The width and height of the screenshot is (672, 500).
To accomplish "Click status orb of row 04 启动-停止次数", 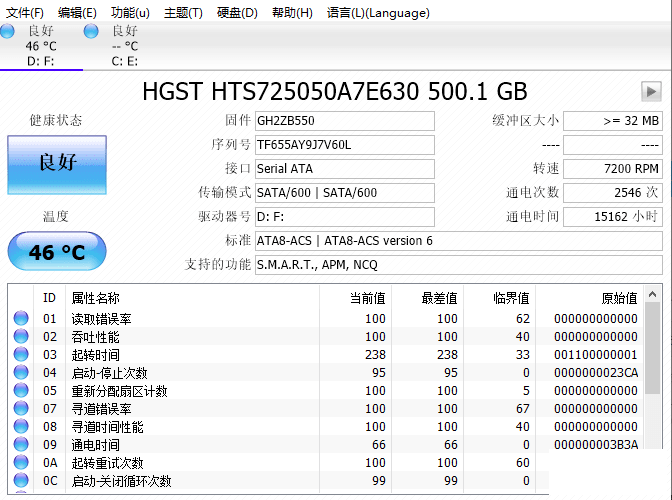I will pos(21,372).
